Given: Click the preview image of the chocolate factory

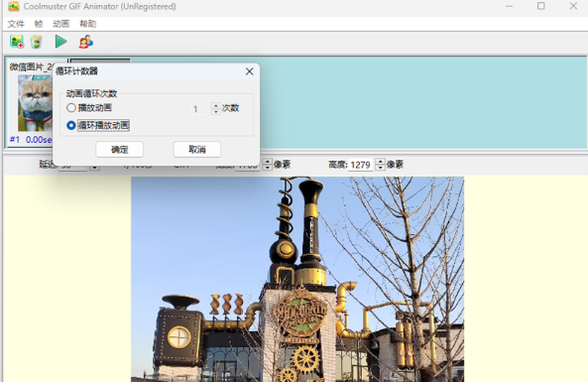Looking at the screenshot, I should pos(297,279).
